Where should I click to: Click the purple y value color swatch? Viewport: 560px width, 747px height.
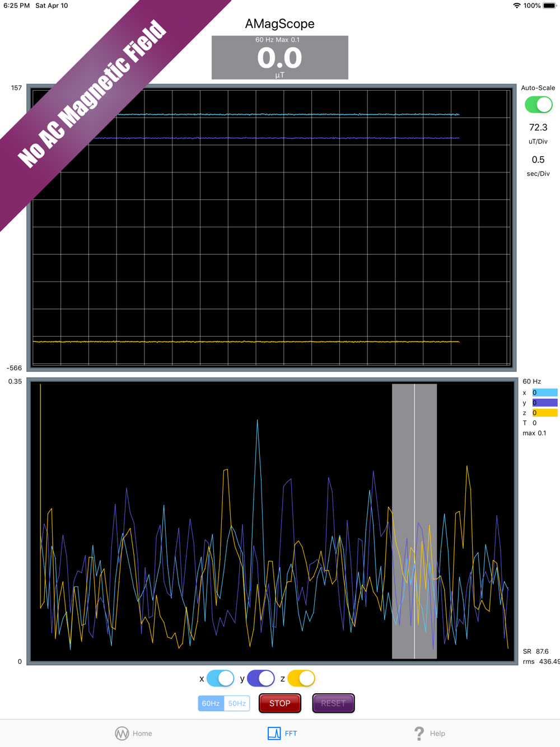pos(544,403)
